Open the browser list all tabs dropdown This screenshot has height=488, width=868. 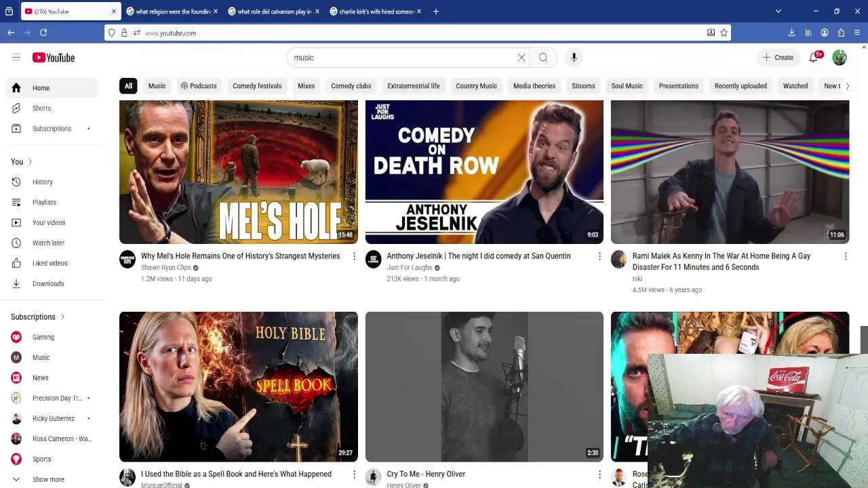778,12
